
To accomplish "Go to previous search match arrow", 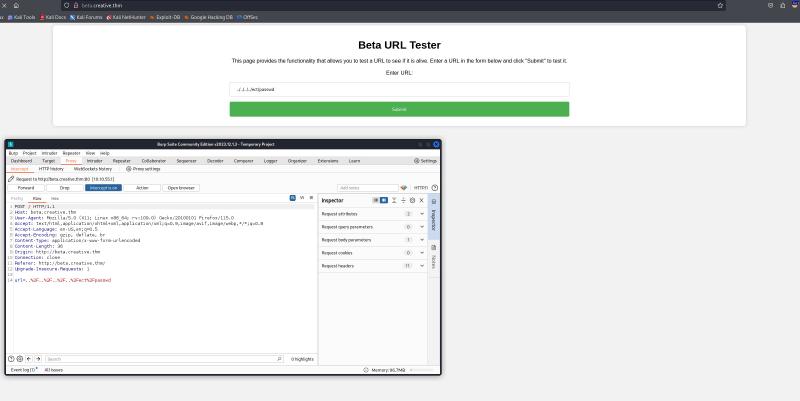I will (x=28, y=358).
